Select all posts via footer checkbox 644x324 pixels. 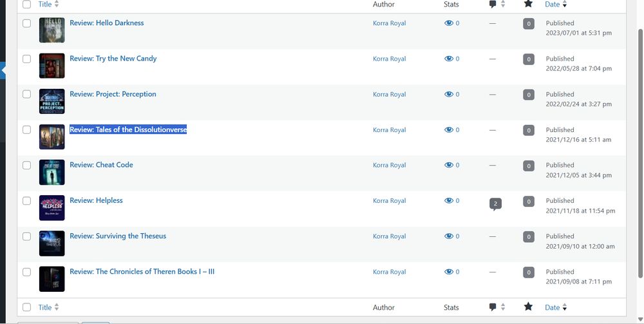(x=26, y=307)
